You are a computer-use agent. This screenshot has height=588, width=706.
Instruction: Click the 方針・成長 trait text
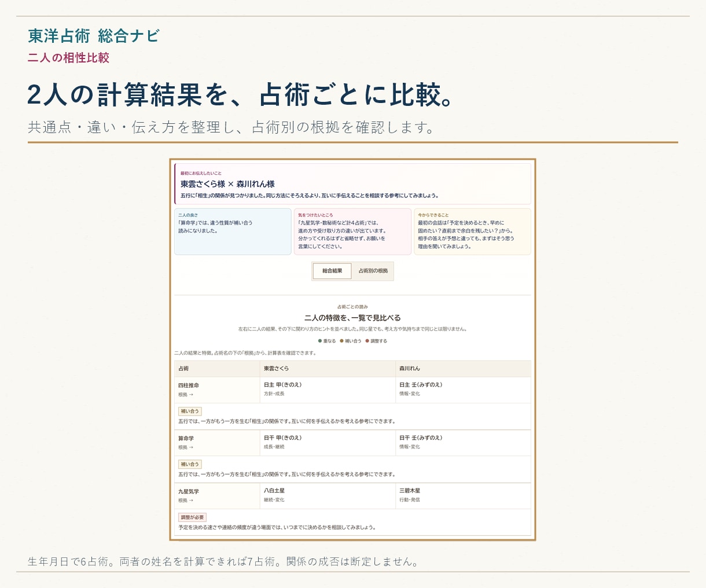point(274,394)
